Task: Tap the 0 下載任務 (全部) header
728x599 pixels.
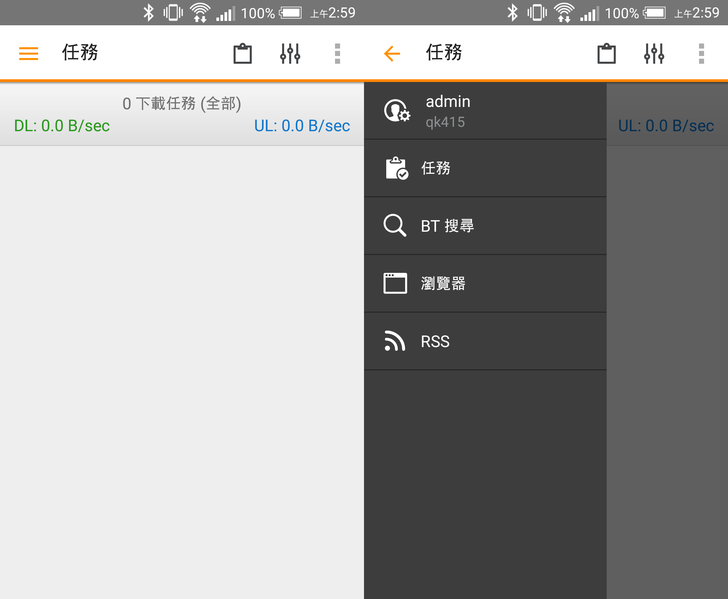Action: (182, 103)
